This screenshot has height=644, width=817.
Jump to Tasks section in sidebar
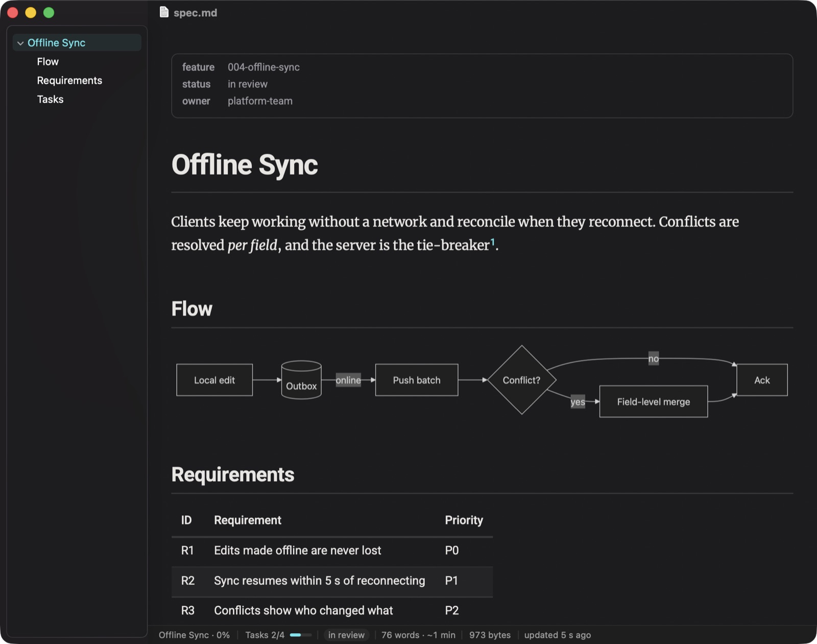tap(50, 100)
